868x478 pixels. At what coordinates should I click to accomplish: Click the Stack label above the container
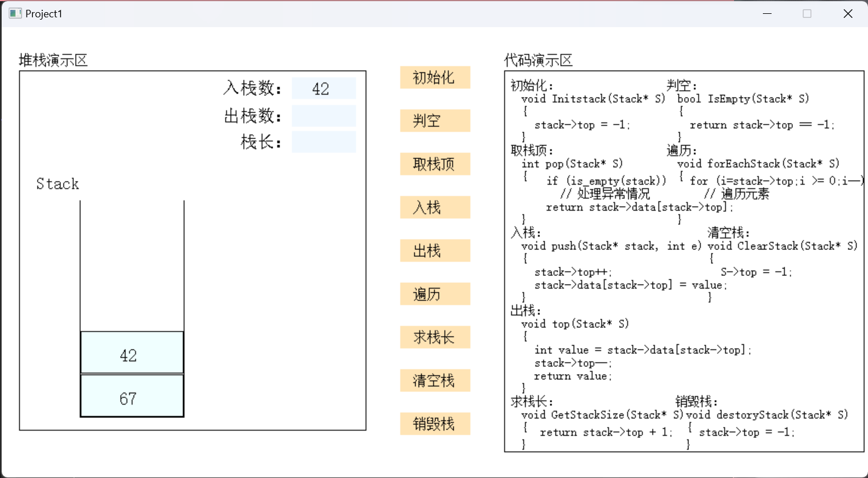click(x=57, y=184)
